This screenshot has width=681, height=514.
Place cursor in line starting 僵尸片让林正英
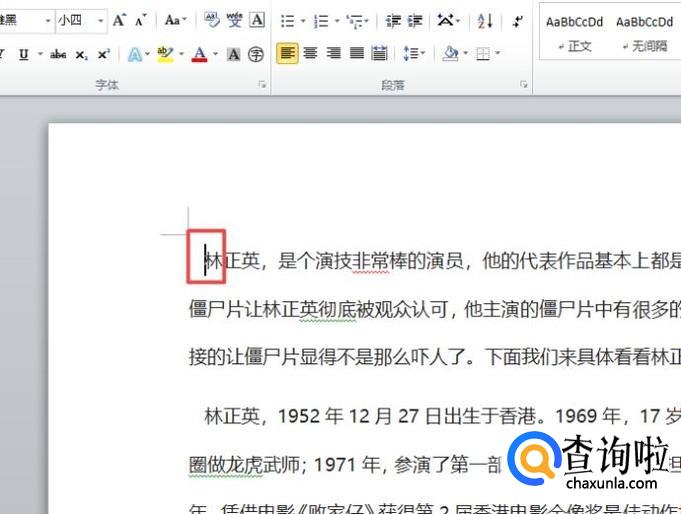[435, 309]
